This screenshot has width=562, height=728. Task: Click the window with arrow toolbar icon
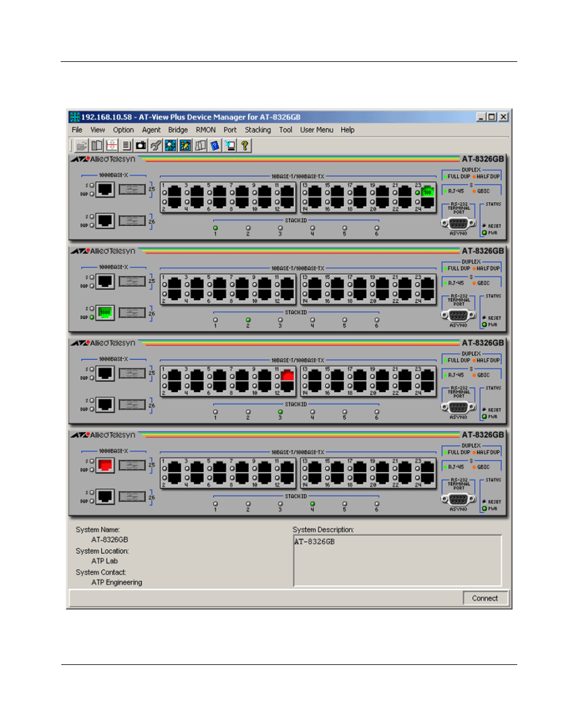point(230,145)
